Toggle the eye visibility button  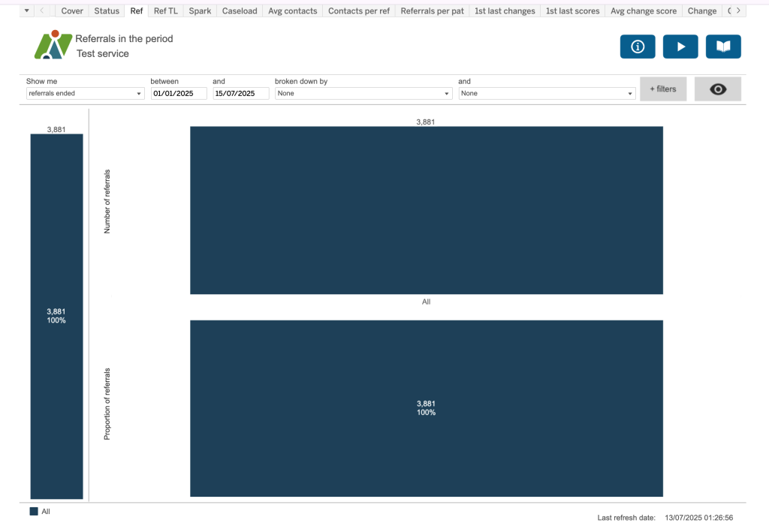pyautogui.click(x=717, y=89)
